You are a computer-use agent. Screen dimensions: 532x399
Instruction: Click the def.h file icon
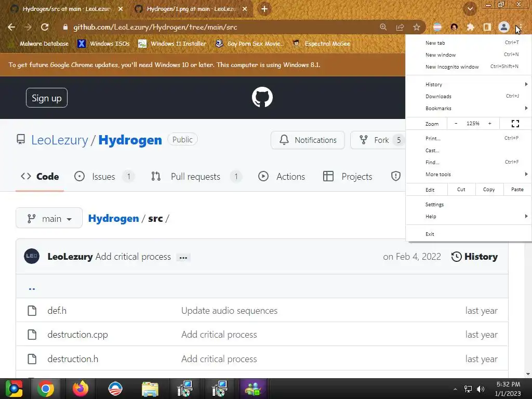[x=32, y=311]
